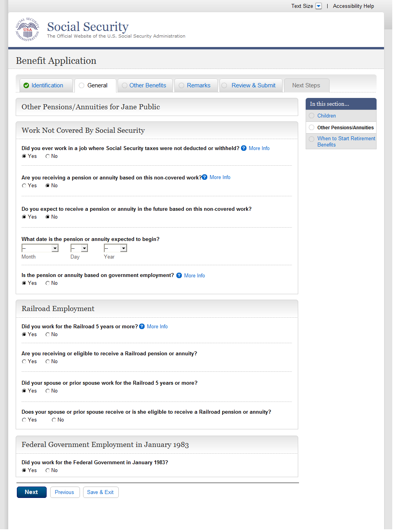Click help icon next to non-covered work pension question
395x532 pixels.
205,177
